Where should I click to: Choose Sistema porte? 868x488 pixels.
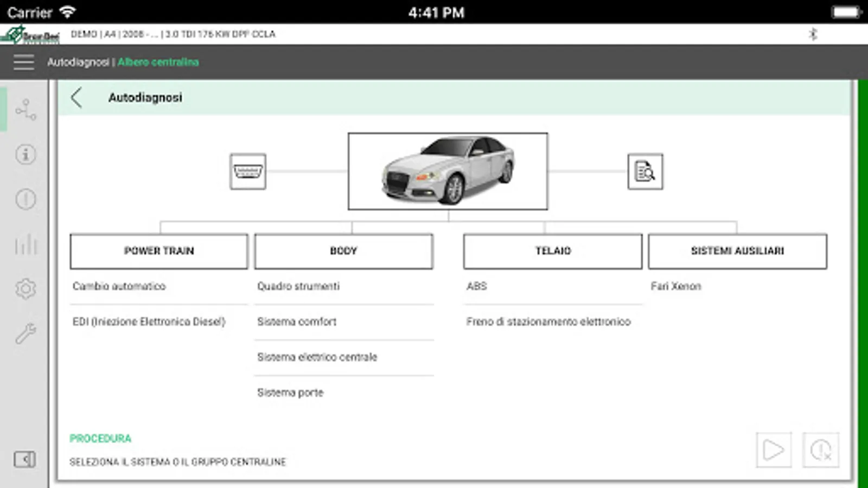(343, 393)
